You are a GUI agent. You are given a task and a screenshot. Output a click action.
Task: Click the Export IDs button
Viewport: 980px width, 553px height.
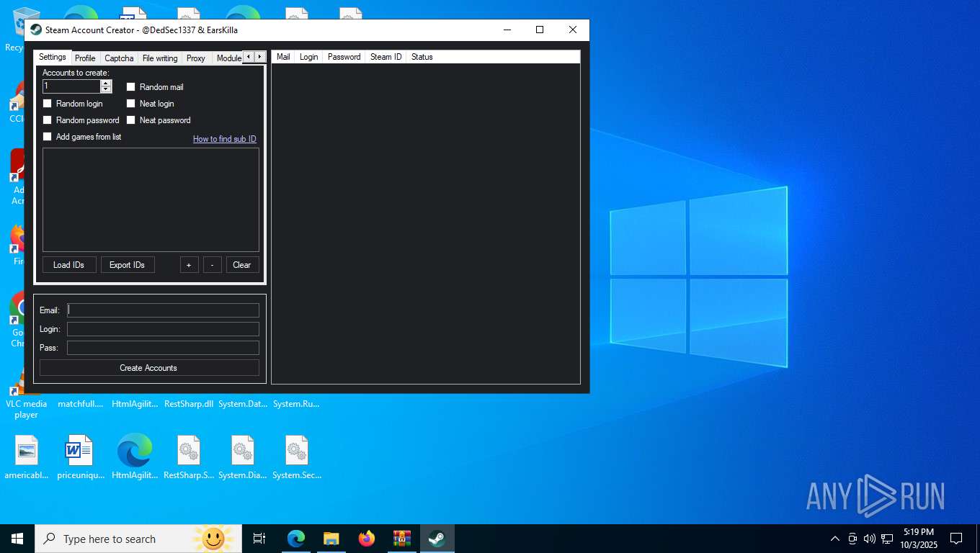coord(128,265)
